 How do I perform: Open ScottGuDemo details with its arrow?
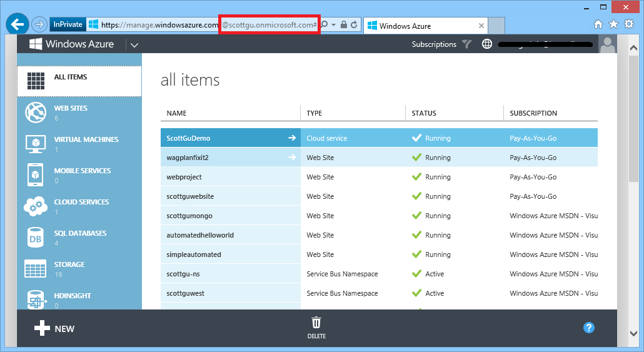[x=292, y=138]
